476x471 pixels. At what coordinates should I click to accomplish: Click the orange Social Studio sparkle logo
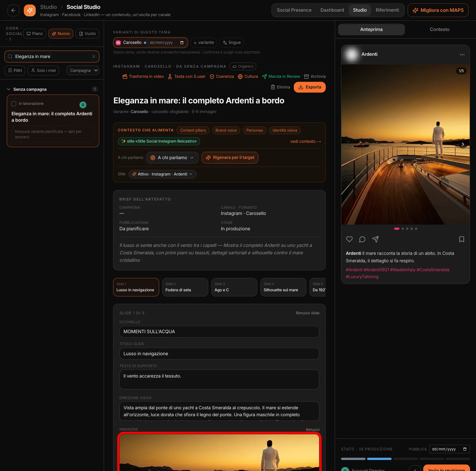tap(30, 10)
